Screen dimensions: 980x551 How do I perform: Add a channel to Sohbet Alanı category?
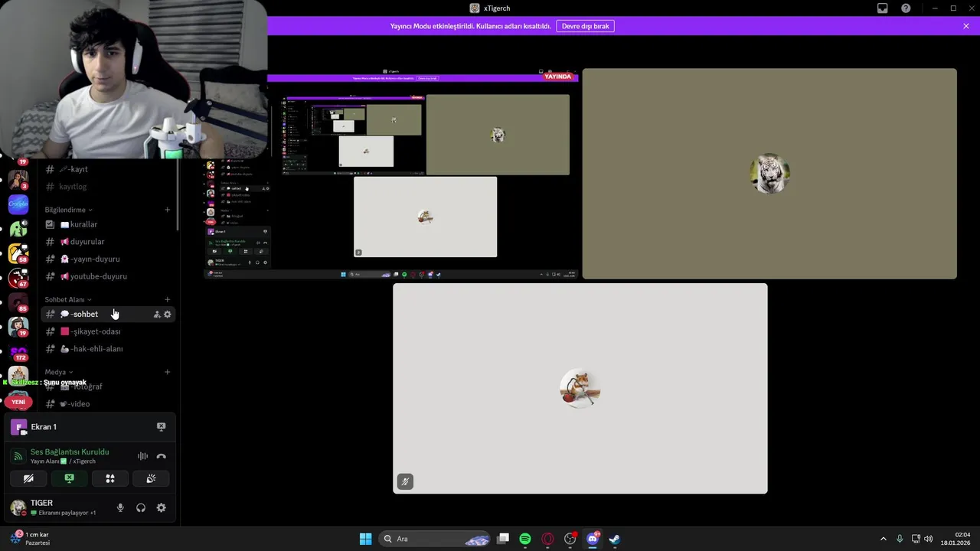coord(168,299)
